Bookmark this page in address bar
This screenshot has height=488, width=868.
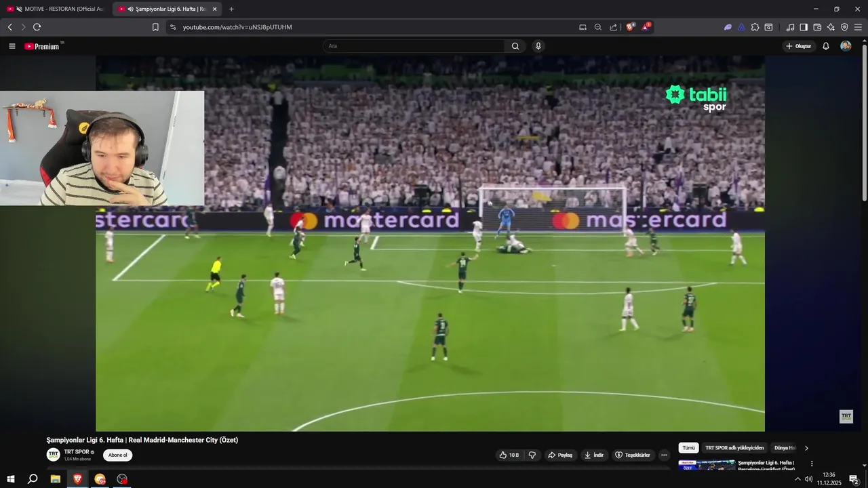tap(155, 27)
